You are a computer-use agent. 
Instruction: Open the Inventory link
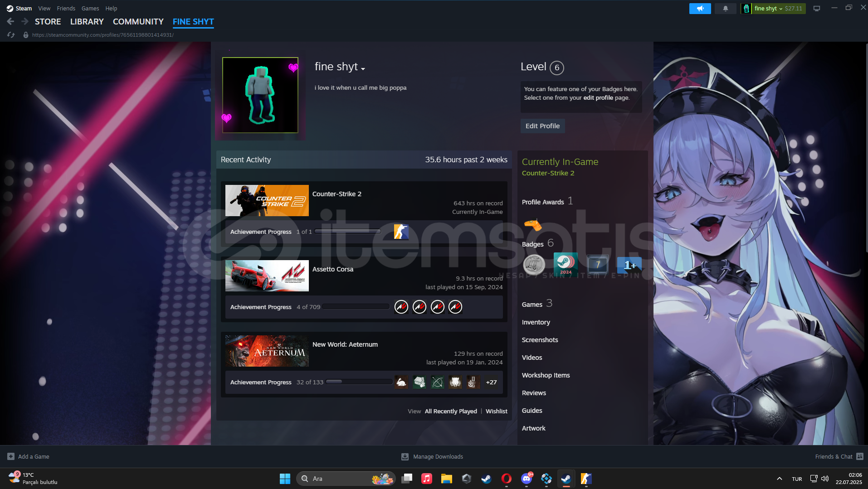coord(536,322)
